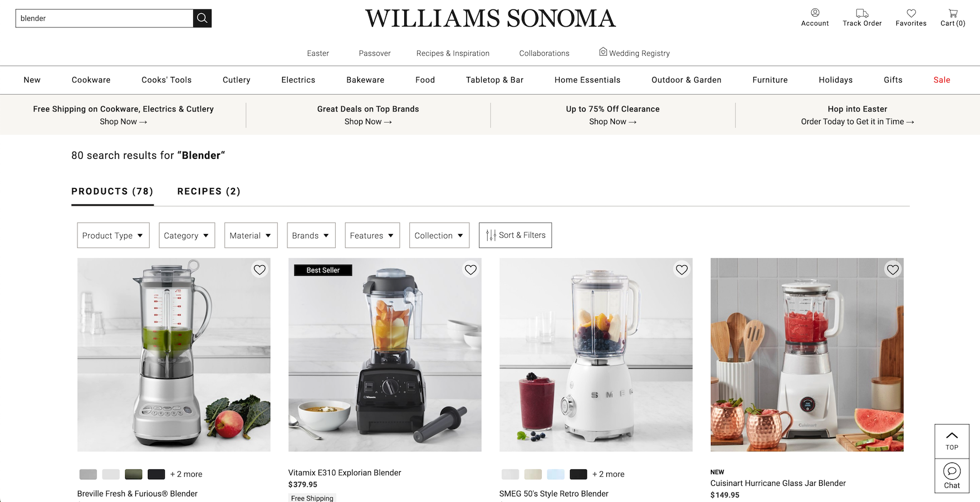The width and height of the screenshot is (980, 502).
Task: Open the Chat bubble icon
Action: click(952, 471)
